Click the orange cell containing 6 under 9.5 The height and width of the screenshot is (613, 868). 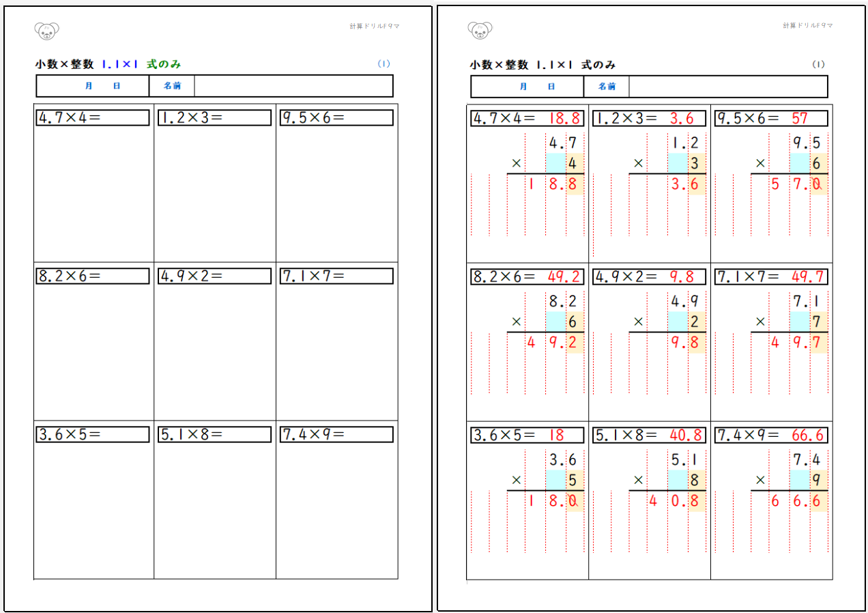816,164
